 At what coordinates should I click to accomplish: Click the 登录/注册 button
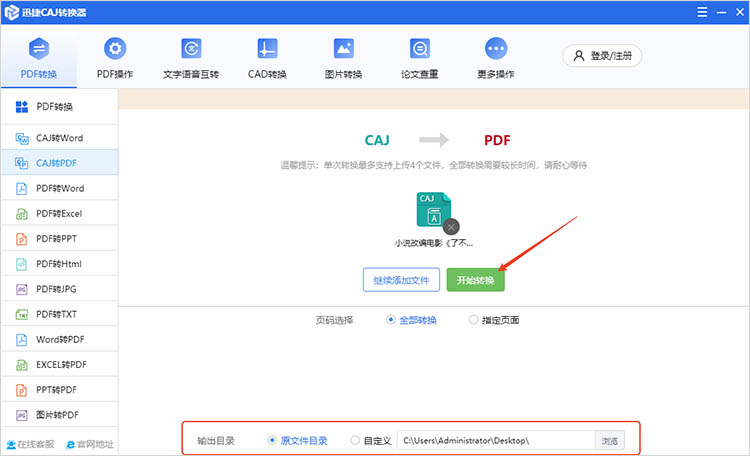602,56
